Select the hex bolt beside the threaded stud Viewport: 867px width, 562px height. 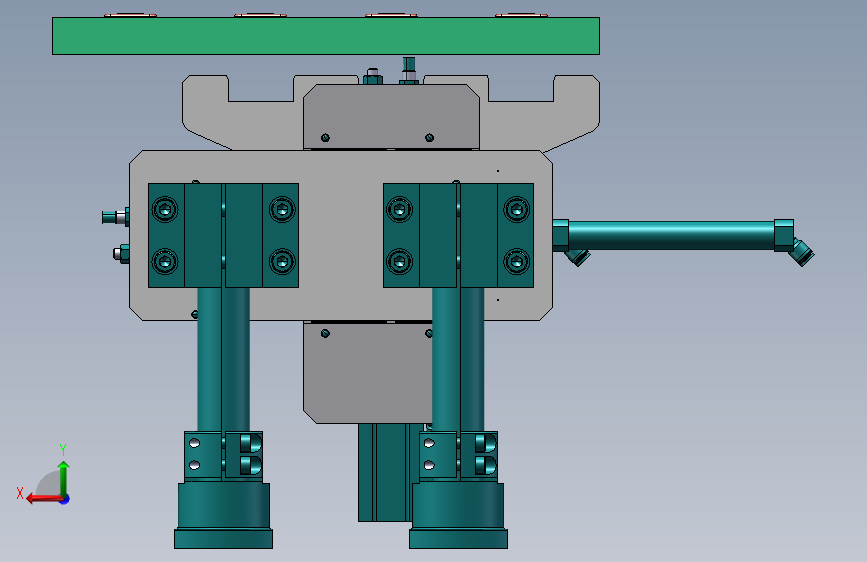tap(373, 76)
